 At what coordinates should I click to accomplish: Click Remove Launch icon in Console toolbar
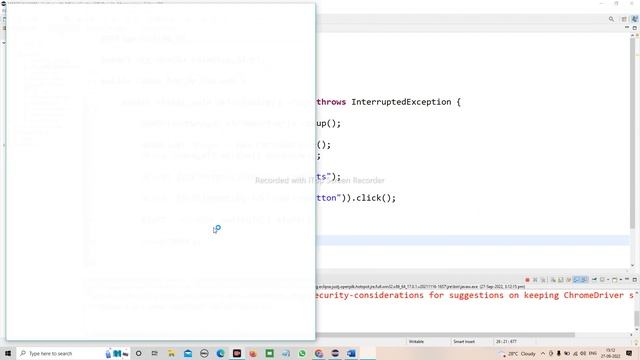535,280
